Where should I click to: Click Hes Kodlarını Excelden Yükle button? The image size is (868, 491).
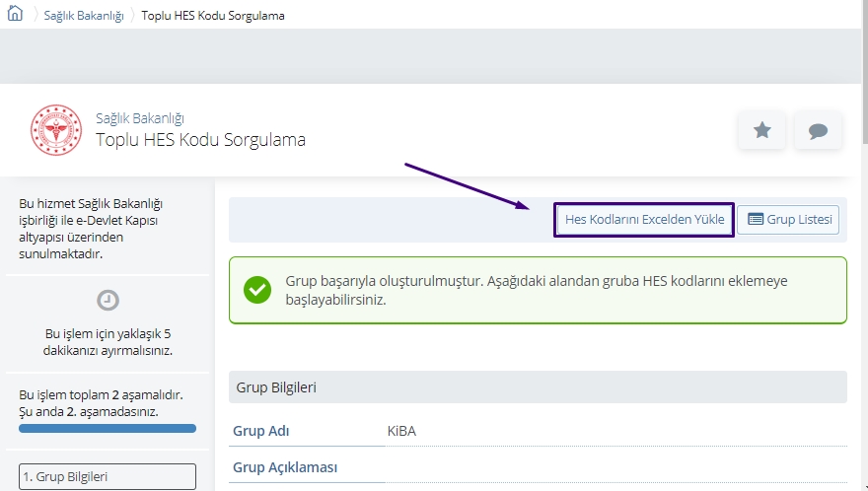point(644,220)
